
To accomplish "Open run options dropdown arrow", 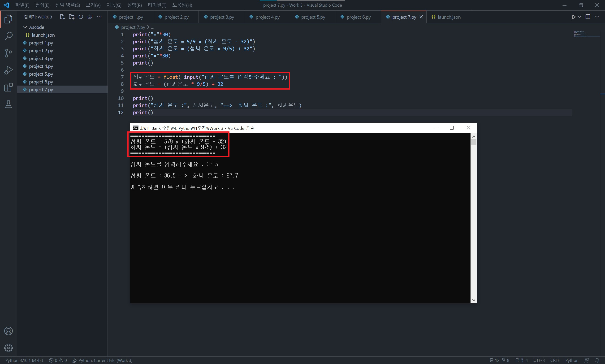I will (x=579, y=17).
